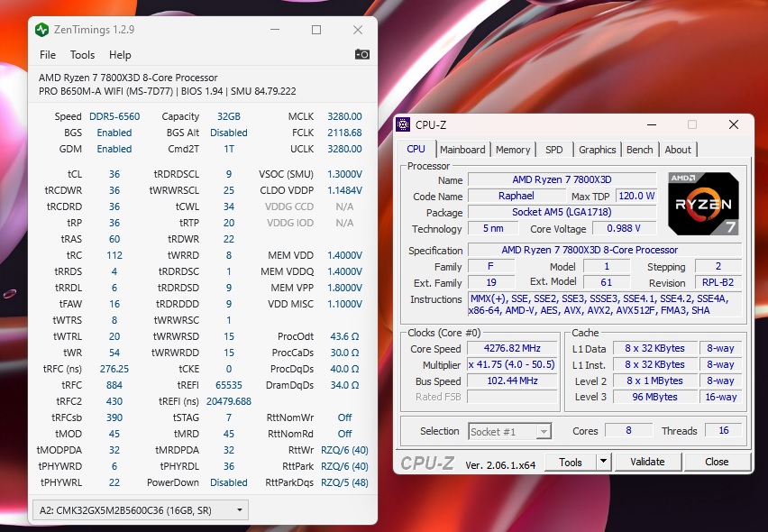Click the DDR5-6560 speed value
Image resolution: width=768 pixels, height=532 pixels.
tap(114, 116)
